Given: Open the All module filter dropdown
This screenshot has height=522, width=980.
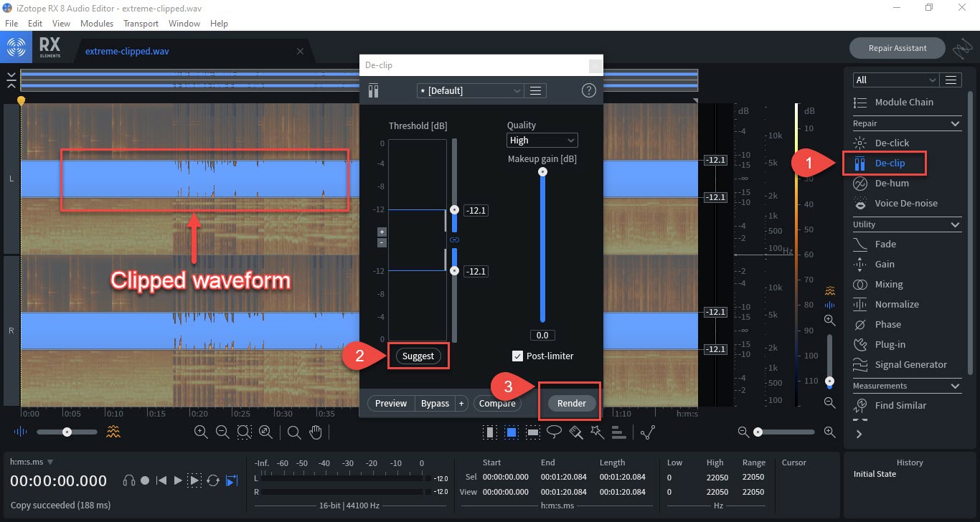Looking at the screenshot, I should [x=895, y=80].
